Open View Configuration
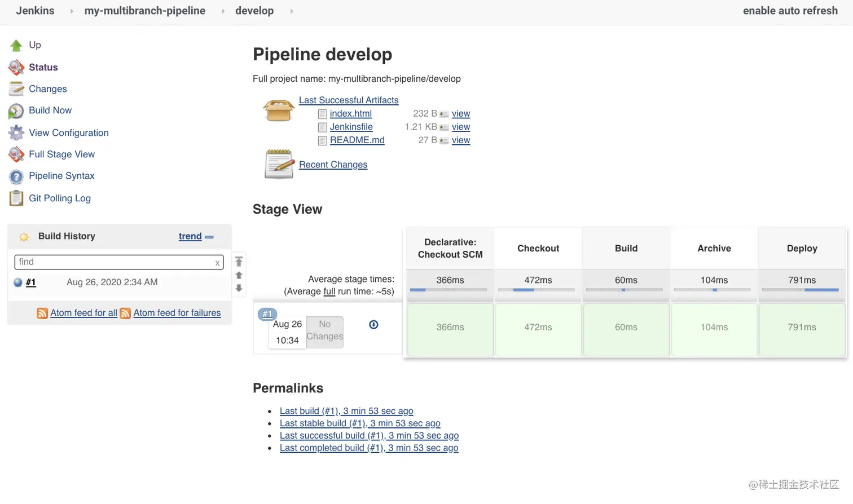Viewport: 853px width, 504px height. [69, 132]
